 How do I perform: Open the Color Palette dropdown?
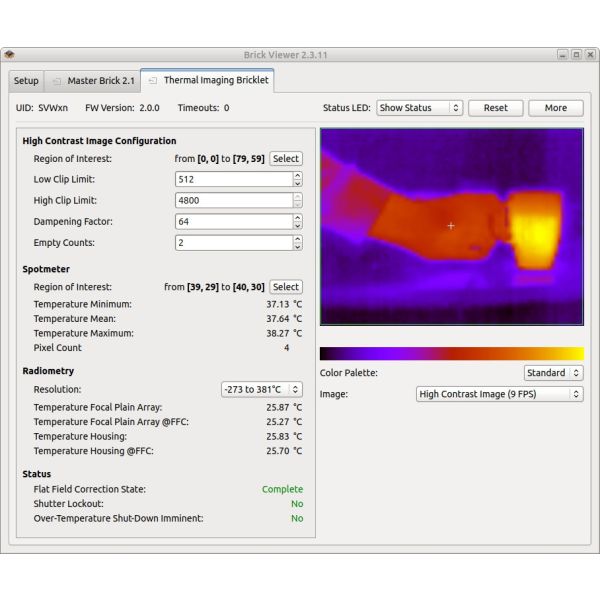tap(553, 373)
